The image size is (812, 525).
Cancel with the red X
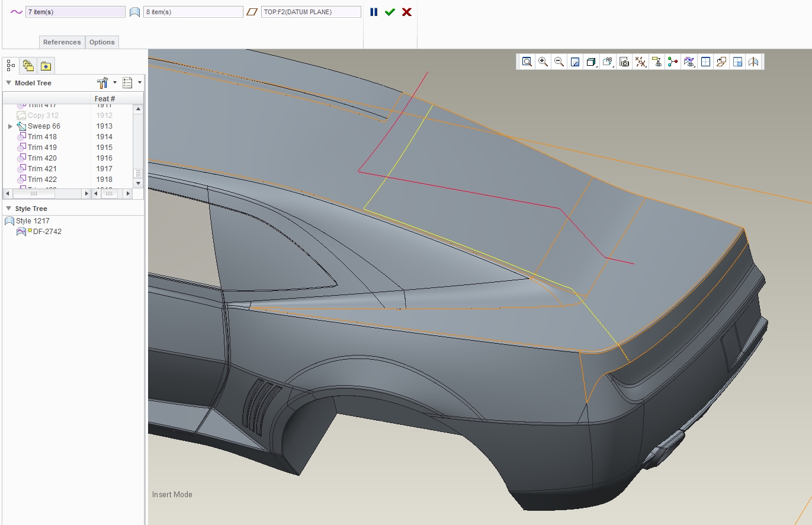[407, 12]
